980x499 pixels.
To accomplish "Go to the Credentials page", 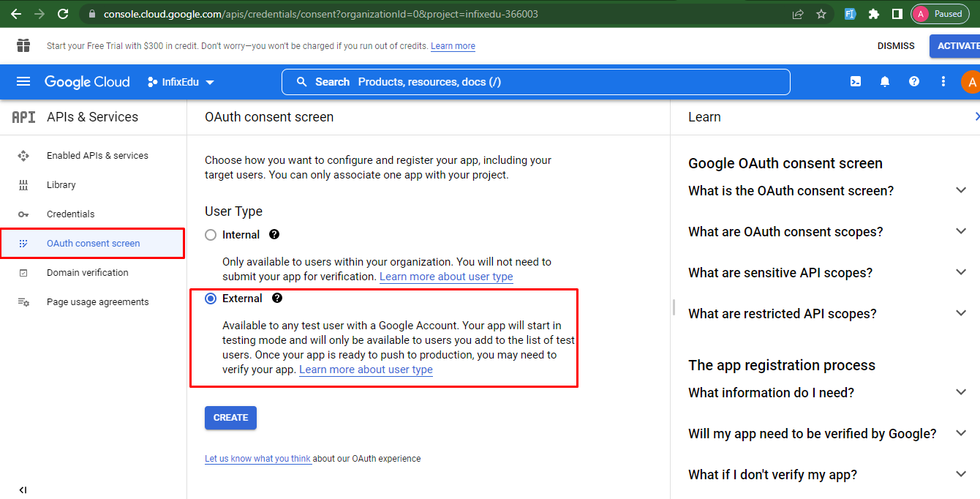I will [94, 214].
